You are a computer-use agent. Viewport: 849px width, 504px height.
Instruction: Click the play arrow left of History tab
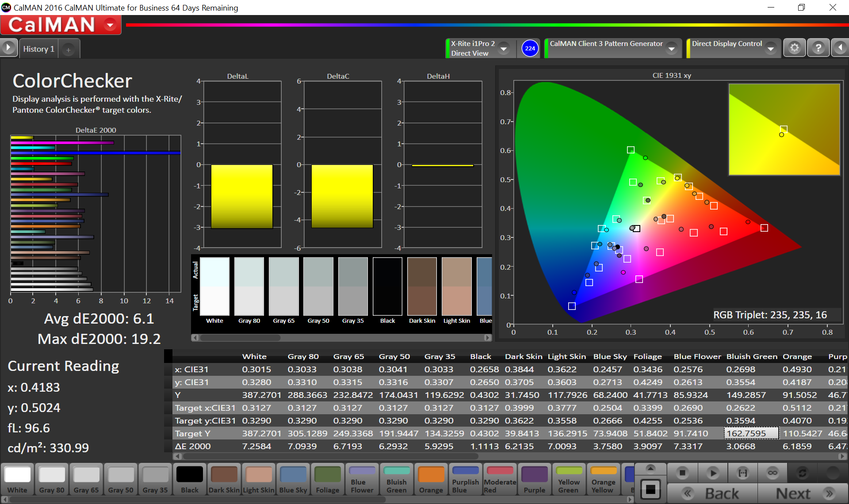(8, 48)
